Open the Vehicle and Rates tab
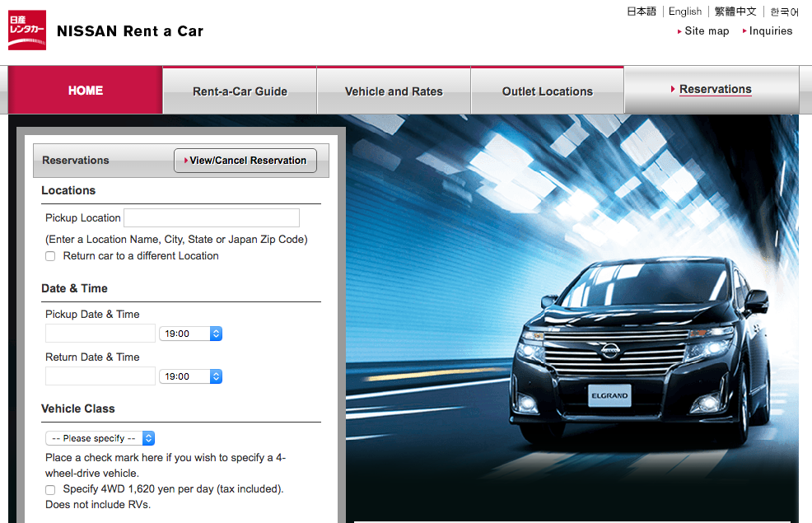 click(394, 91)
